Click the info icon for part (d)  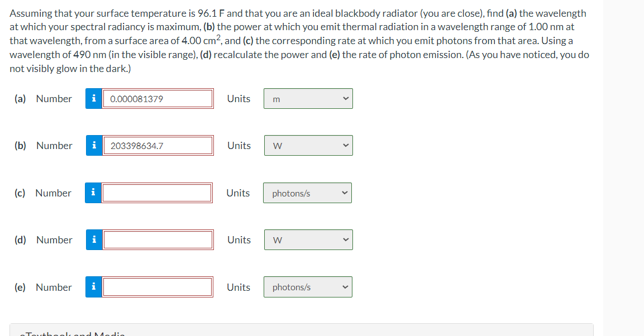click(94, 239)
